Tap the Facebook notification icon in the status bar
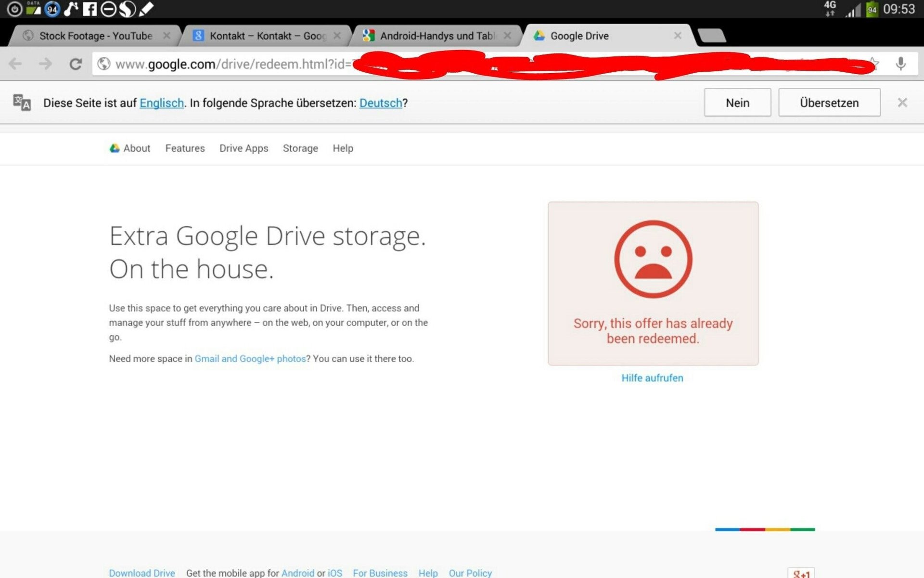Image resolution: width=924 pixels, height=578 pixels. (x=90, y=9)
